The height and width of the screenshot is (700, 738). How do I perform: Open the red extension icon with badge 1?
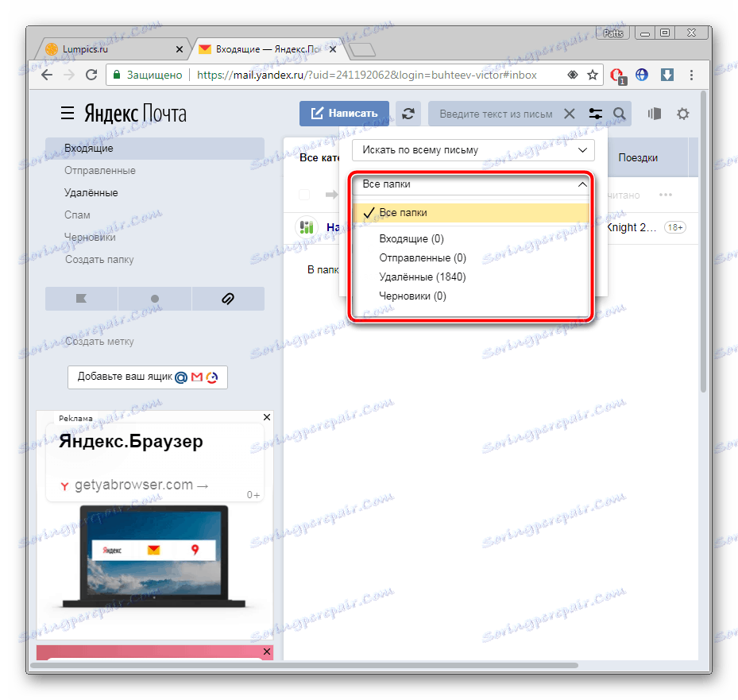[617, 75]
